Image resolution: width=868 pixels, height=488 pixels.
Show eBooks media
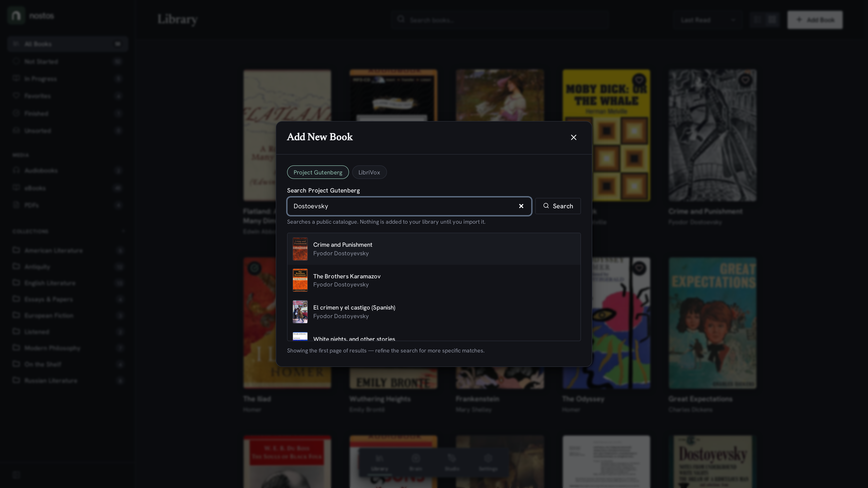(x=67, y=188)
